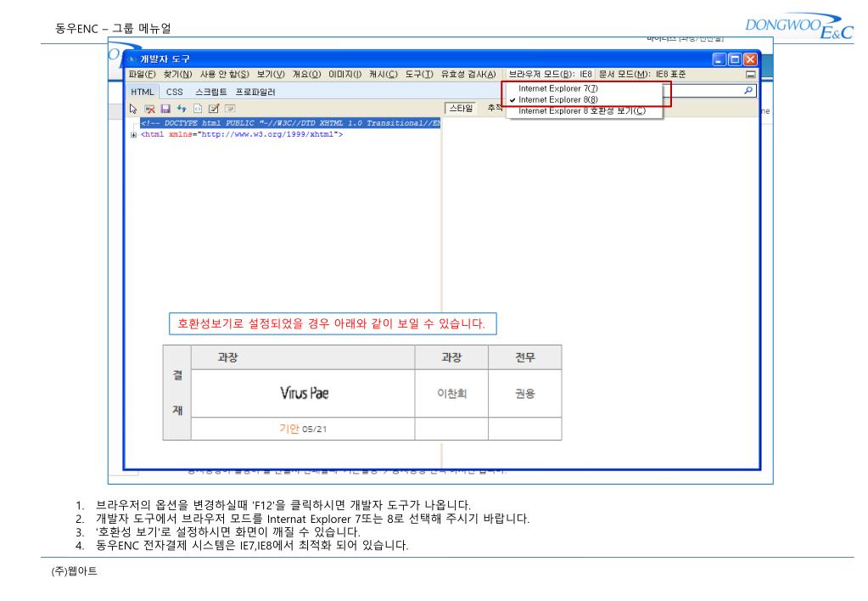The height and width of the screenshot is (601, 868).
Task: Click the 전무 header cell
Action: [x=524, y=357]
